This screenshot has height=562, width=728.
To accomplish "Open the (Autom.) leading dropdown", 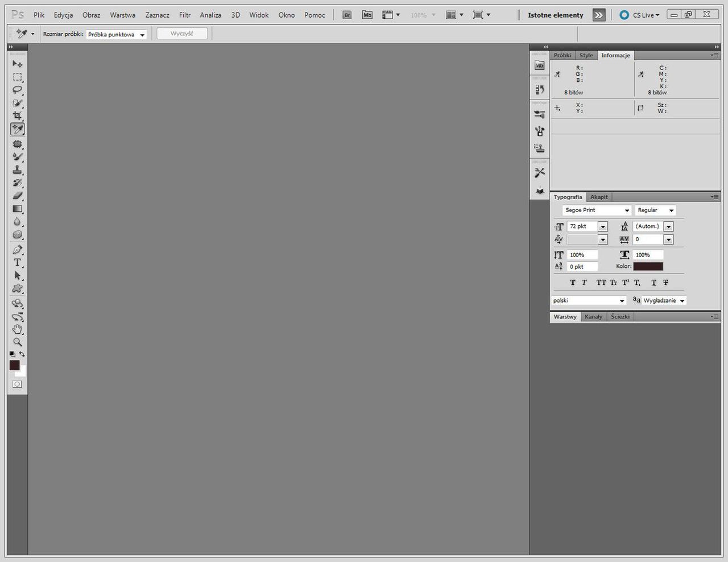I will (x=668, y=226).
